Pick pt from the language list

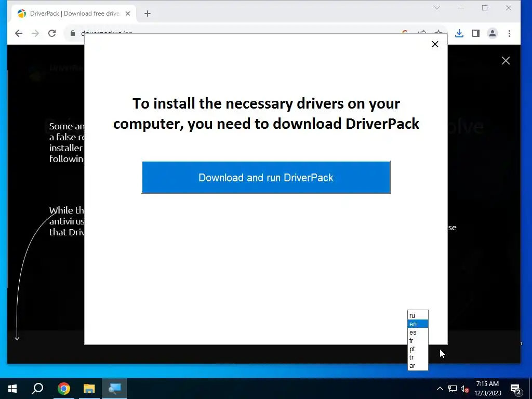click(x=418, y=349)
